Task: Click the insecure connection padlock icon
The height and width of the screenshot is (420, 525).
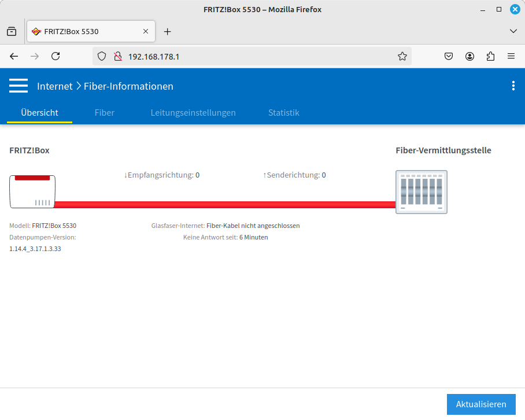Action: (x=118, y=56)
